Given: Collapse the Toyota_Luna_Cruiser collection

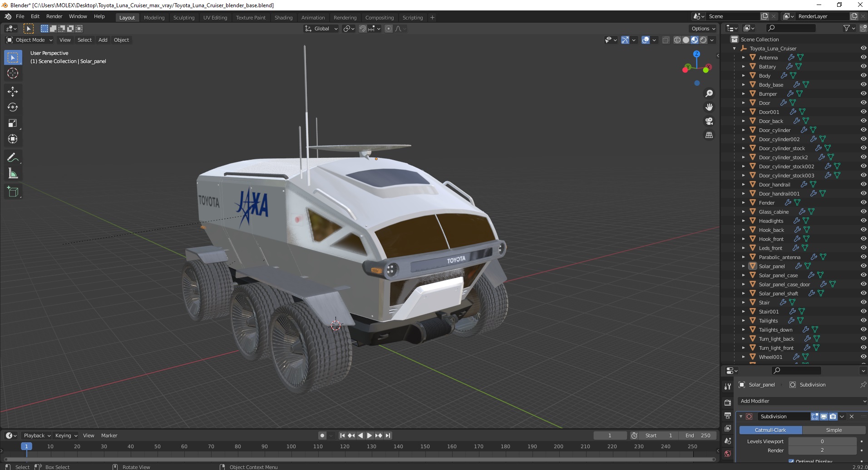Looking at the screenshot, I should [x=735, y=49].
